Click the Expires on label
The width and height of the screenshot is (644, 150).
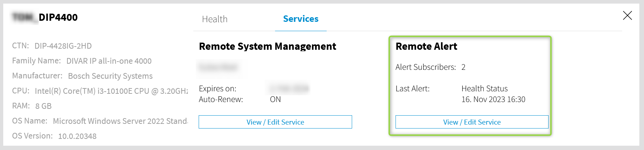[217, 88]
